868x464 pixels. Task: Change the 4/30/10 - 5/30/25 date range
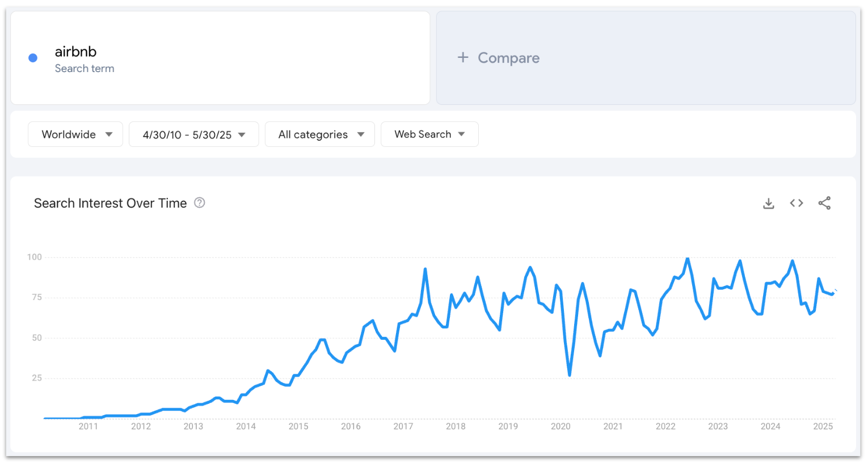point(194,134)
